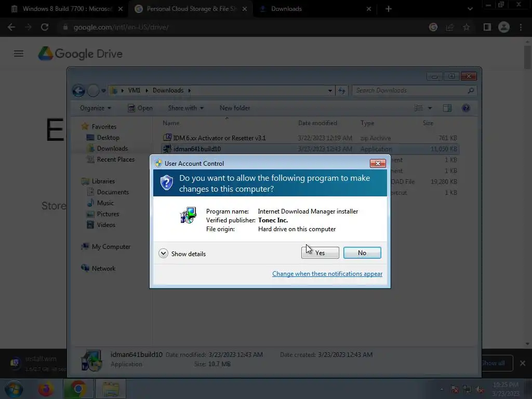Select Recent Places in Explorer sidebar
This screenshot has width=532, height=399.
point(115,159)
